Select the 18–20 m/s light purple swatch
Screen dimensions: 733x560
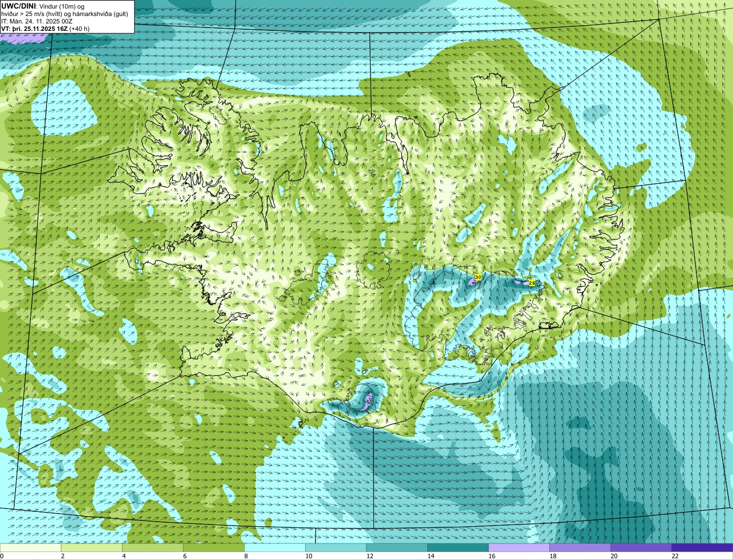580,547
